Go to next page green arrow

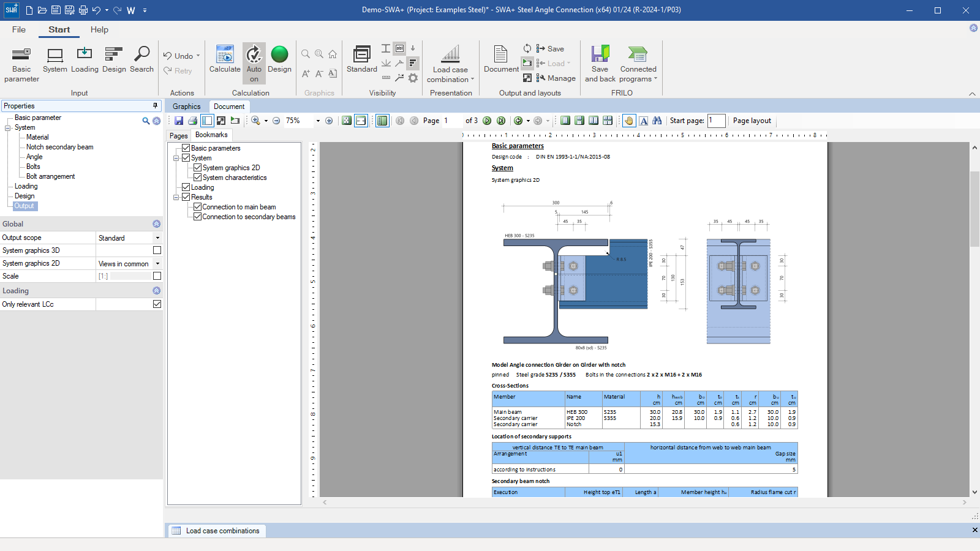coord(487,121)
